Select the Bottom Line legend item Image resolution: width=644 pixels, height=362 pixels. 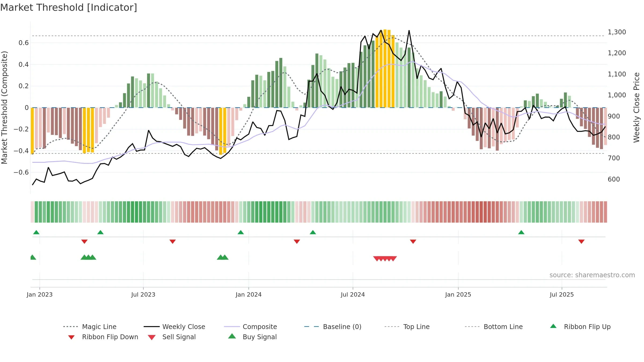coord(494,327)
